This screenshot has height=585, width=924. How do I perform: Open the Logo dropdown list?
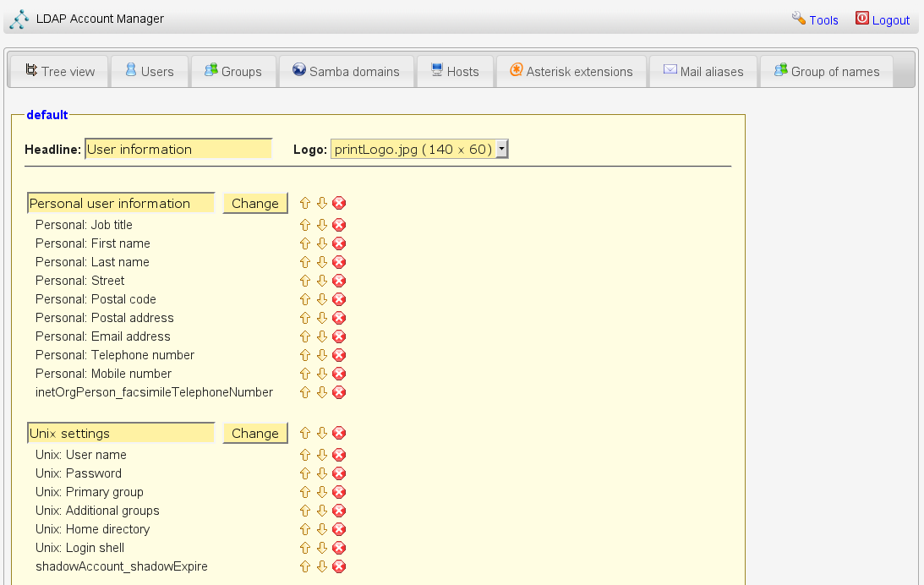[419, 149]
